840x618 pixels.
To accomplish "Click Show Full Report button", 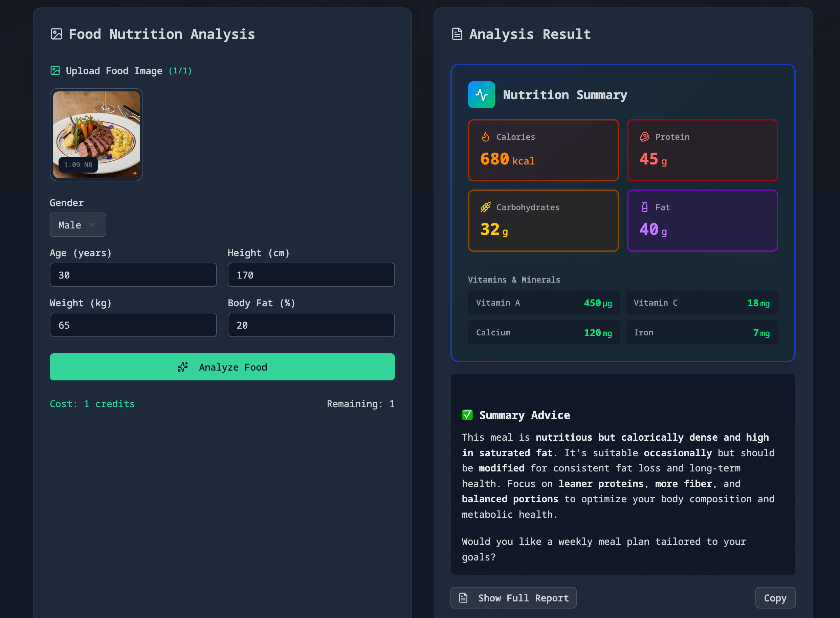I will [513, 598].
